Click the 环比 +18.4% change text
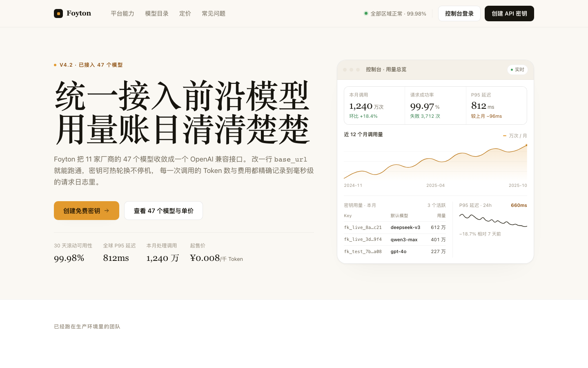Viewport: 588px width, 368px height. pos(363,116)
